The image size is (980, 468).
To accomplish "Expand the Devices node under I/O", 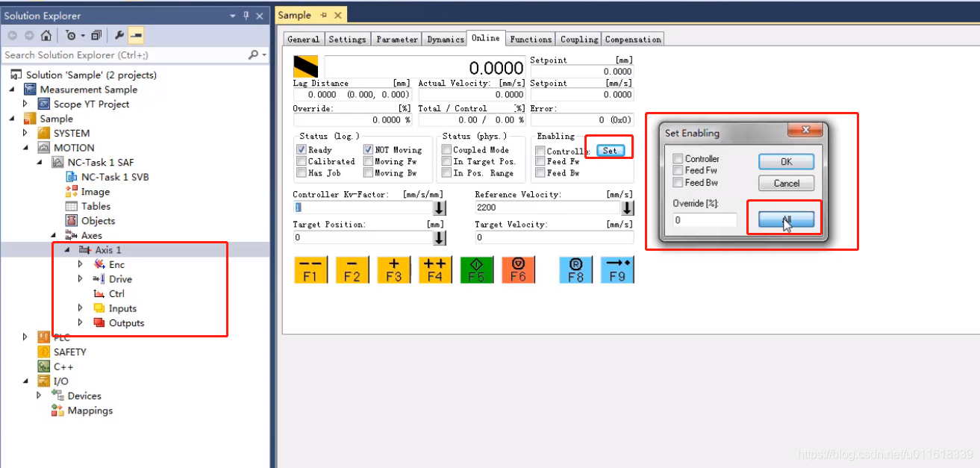I will 40,396.
